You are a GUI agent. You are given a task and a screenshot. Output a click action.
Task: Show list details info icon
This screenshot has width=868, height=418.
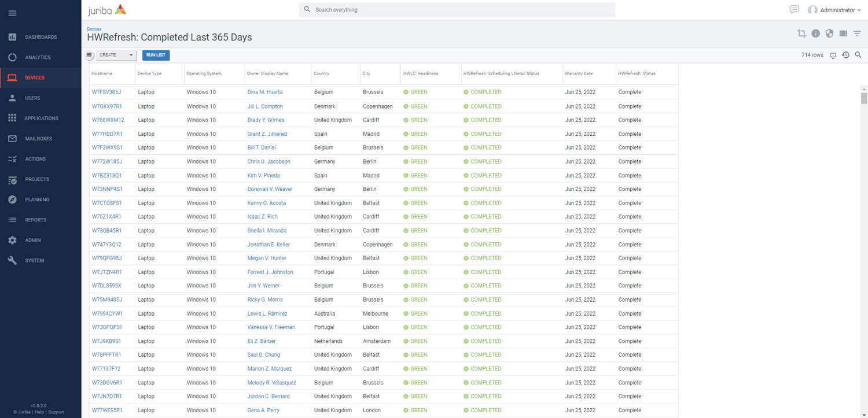click(x=815, y=34)
